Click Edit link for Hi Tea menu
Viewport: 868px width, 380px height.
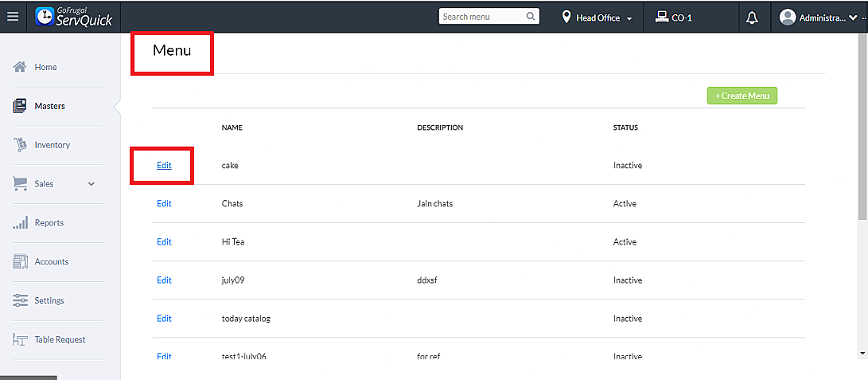(164, 241)
